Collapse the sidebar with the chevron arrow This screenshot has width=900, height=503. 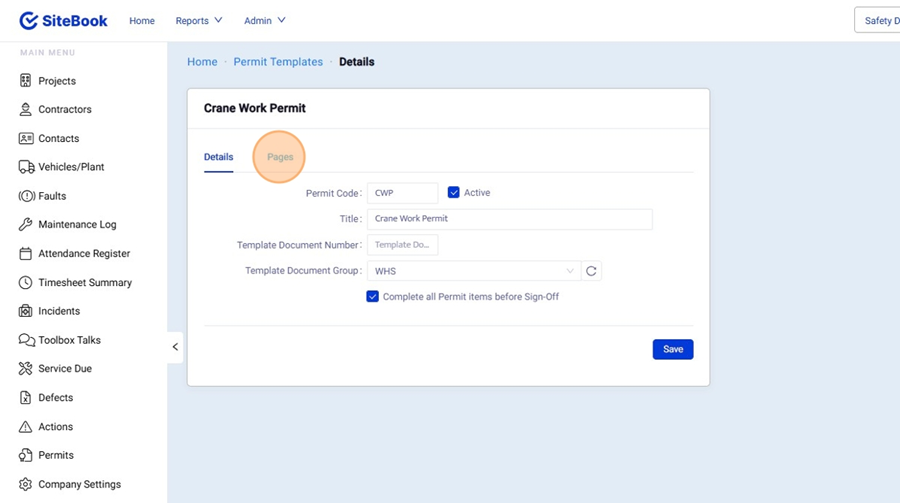click(175, 347)
